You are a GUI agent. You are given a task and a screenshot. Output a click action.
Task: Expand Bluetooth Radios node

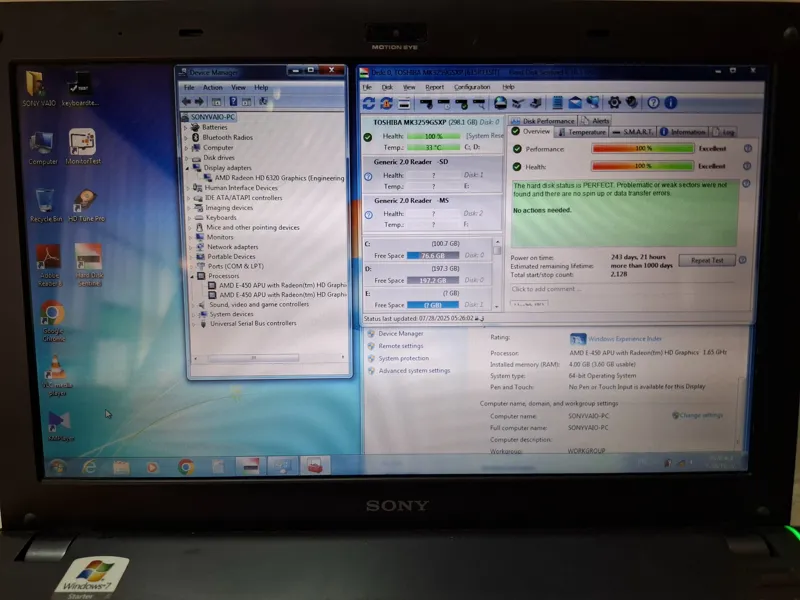click(x=186, y=137)
